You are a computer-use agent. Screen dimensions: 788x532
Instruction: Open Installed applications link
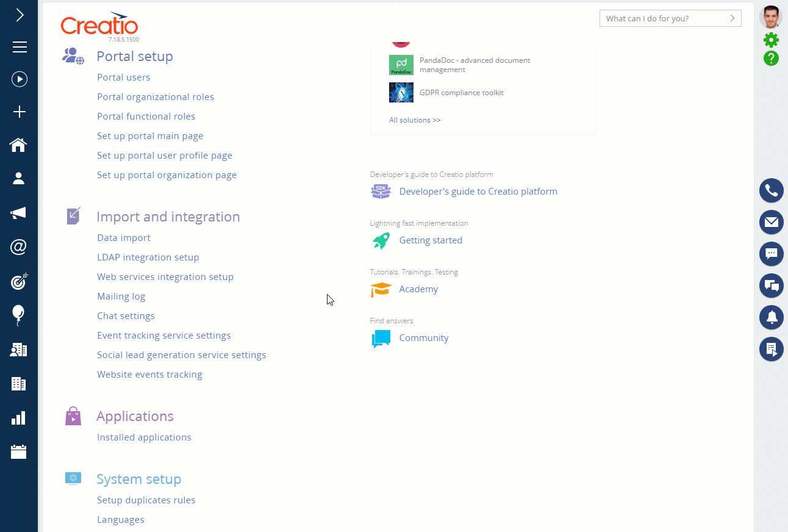point(144,437)
